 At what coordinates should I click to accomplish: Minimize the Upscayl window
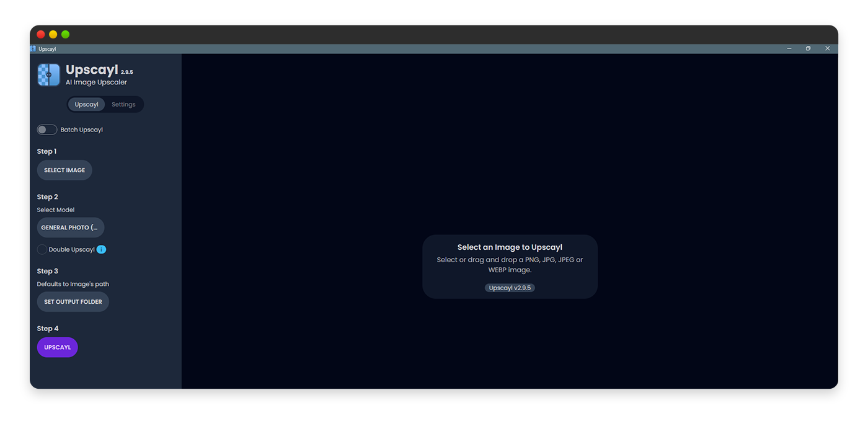(x=789, y=48)
